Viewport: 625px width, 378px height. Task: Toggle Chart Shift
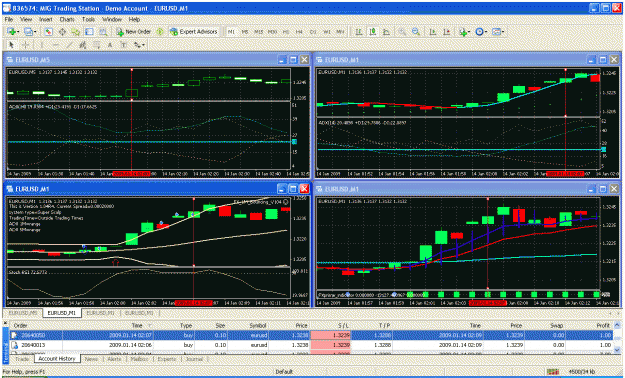[446, 32]
